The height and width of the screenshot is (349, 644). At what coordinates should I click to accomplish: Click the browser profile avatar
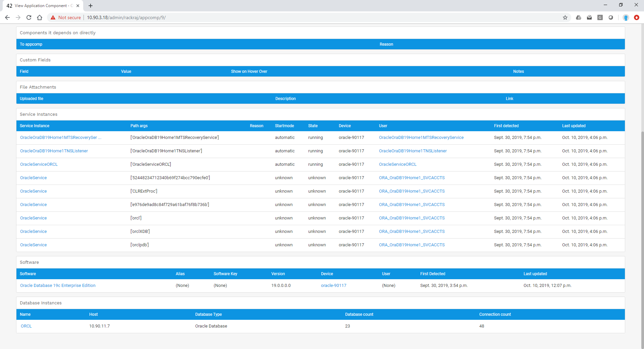point(626,17)
